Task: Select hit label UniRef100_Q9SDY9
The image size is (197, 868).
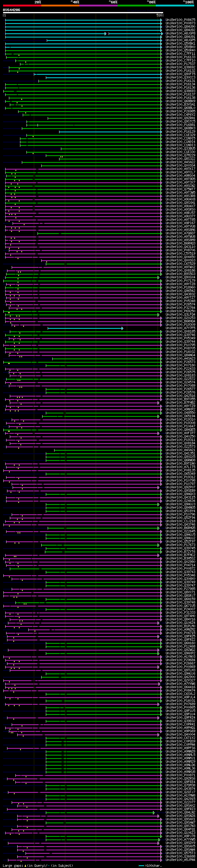Action: coord(180,843)
